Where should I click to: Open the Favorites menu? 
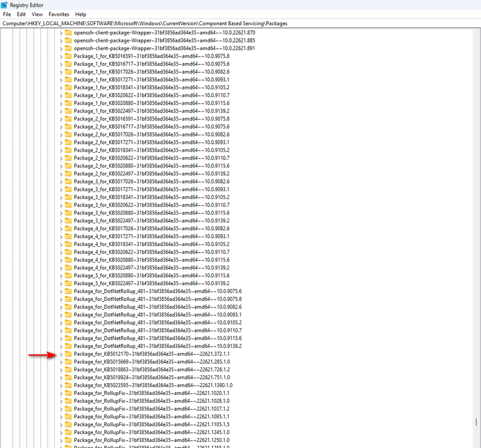coord(59,15)
